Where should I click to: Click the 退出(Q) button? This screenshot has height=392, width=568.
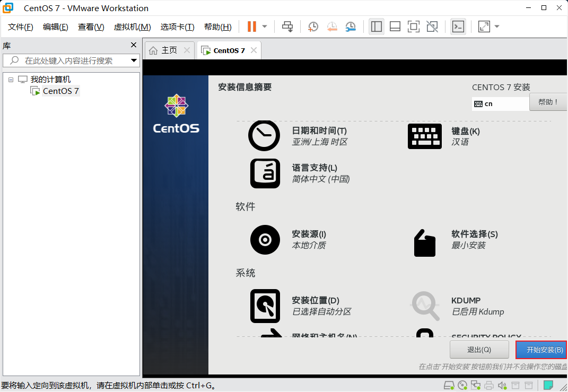click(479, 350)
